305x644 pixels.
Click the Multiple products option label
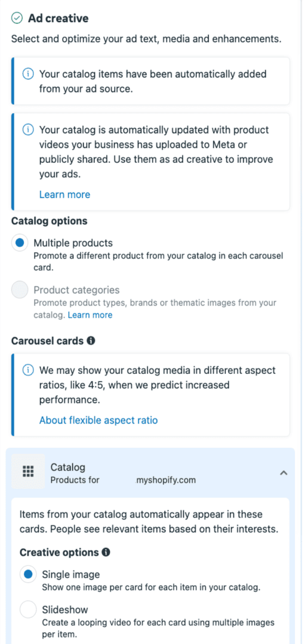tap(73, 243)
